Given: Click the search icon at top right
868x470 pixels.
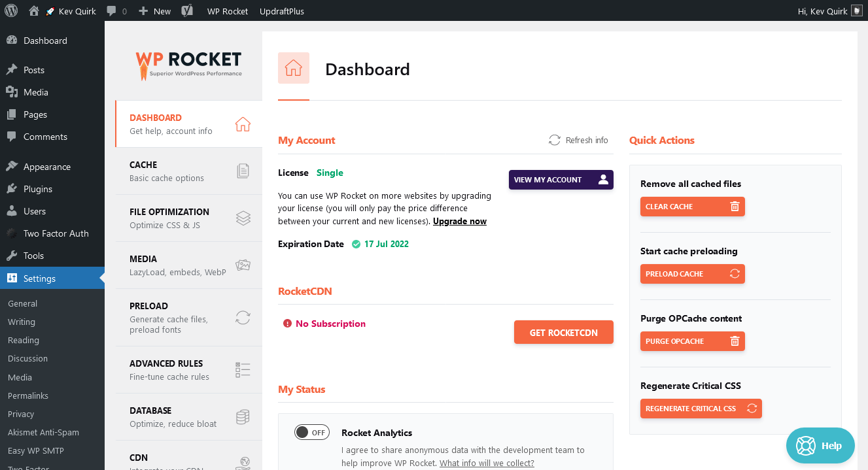Looking at the screenshot, I should point(858,10).
